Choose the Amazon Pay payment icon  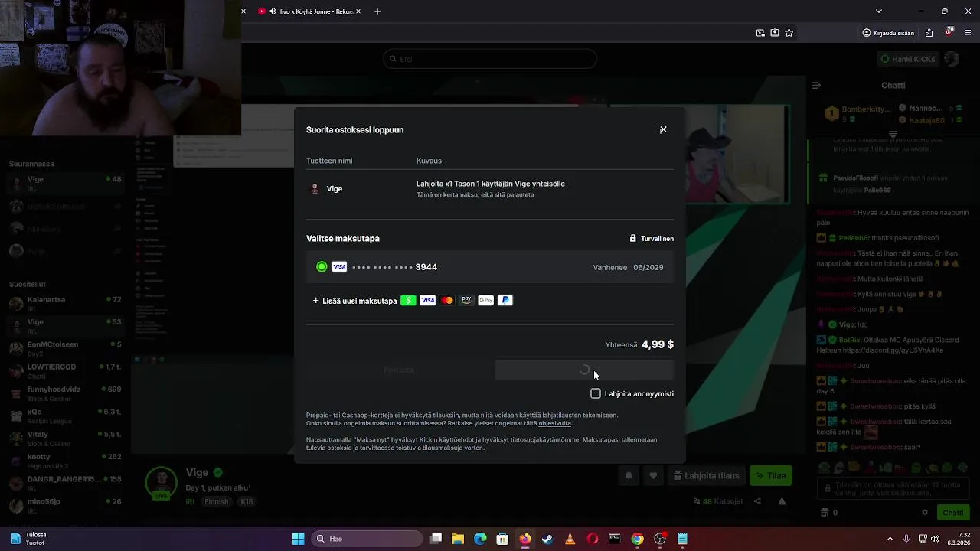tap(466, 301)
